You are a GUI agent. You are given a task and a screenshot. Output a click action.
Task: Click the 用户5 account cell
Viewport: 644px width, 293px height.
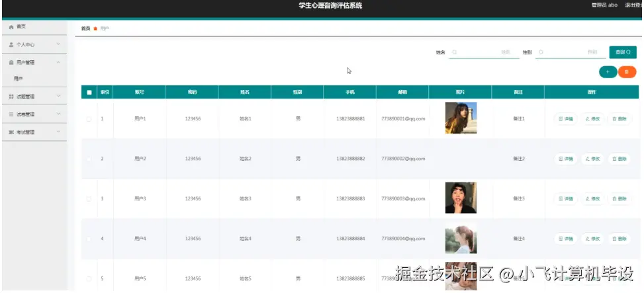140,278
